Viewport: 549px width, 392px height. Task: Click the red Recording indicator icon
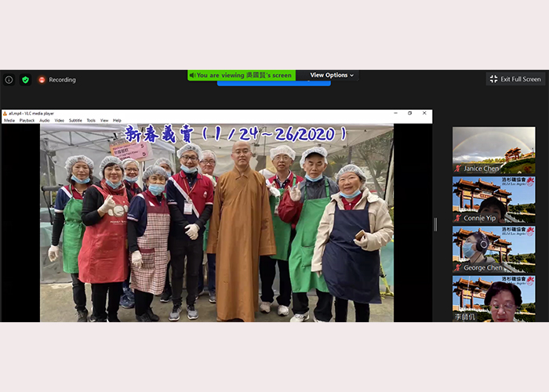pos(42,80)
